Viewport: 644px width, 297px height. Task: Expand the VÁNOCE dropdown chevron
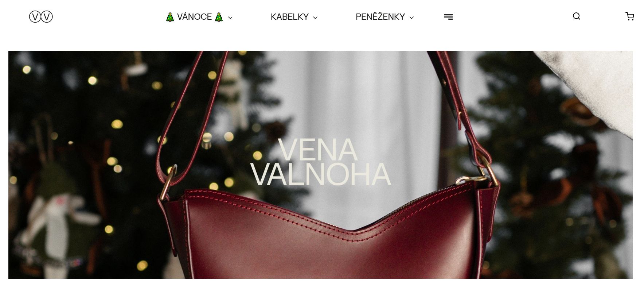230,18
